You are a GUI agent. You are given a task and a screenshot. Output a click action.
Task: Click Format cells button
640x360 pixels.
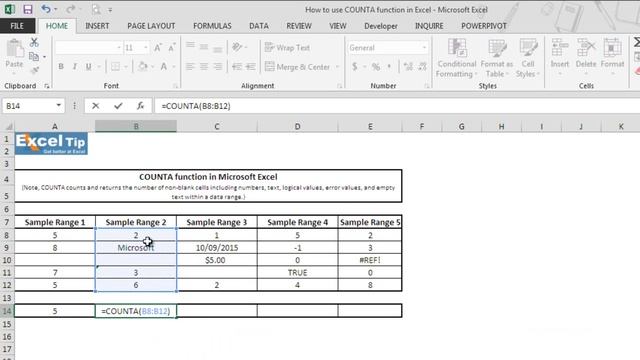612,56
